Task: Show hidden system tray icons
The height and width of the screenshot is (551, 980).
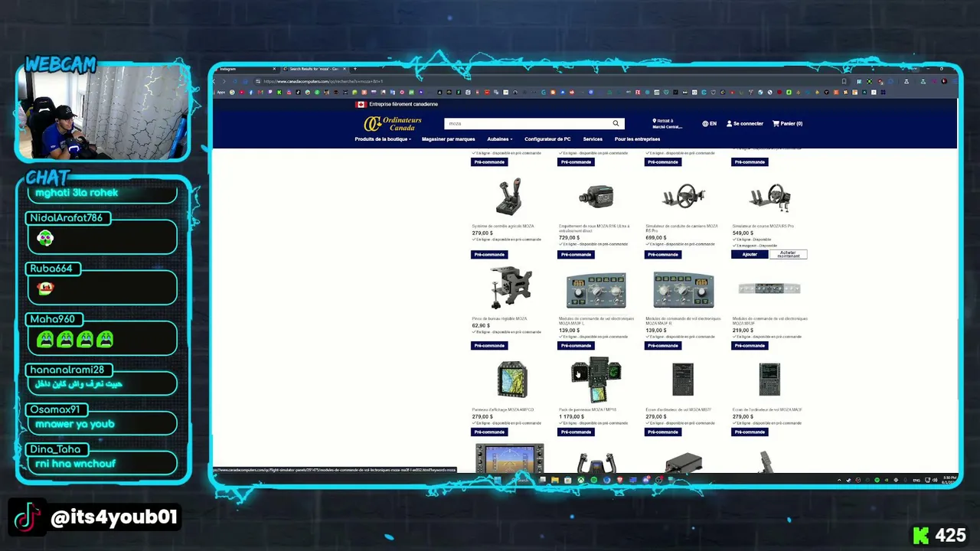Action: [839, 480]
